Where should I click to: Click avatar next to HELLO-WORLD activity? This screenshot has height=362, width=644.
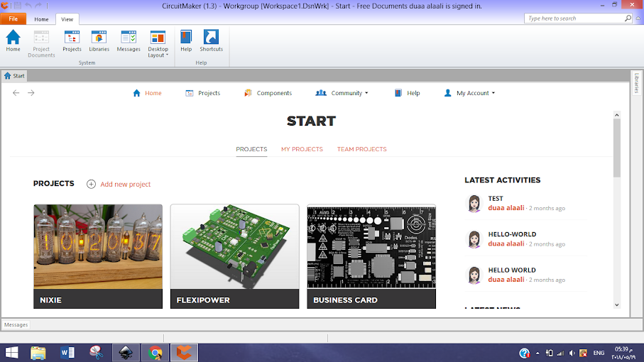pos(474,239)
